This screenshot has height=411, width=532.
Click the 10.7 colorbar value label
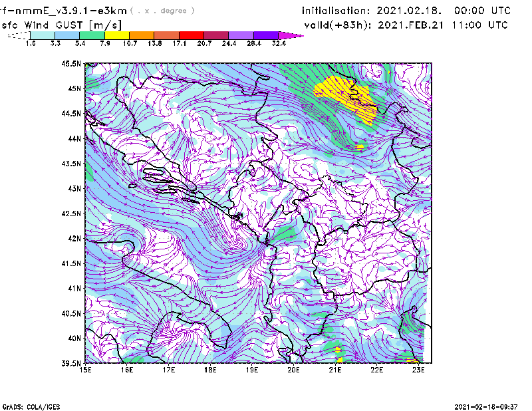130,43
